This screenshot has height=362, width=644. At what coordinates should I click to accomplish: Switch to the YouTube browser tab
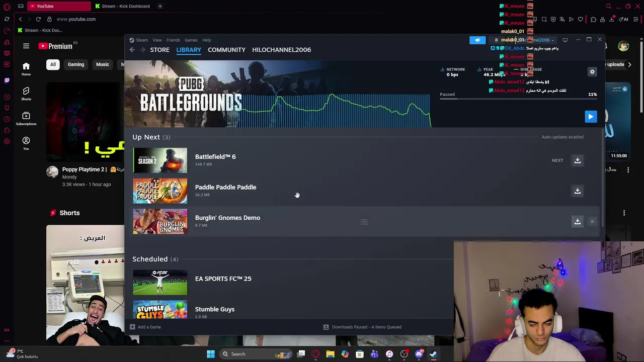click(58, 6)
